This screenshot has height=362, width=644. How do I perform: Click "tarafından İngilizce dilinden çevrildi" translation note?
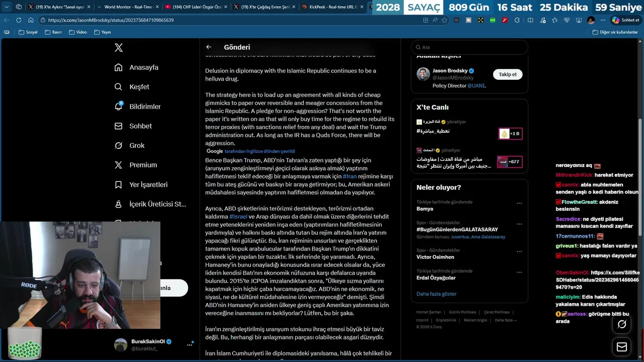click(260, 151)
